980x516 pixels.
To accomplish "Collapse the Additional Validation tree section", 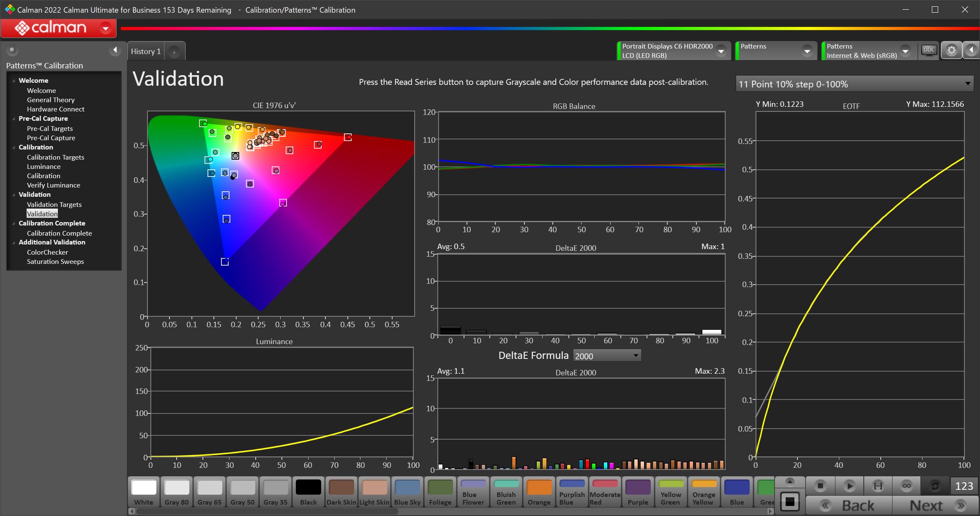I will point(14,242).
